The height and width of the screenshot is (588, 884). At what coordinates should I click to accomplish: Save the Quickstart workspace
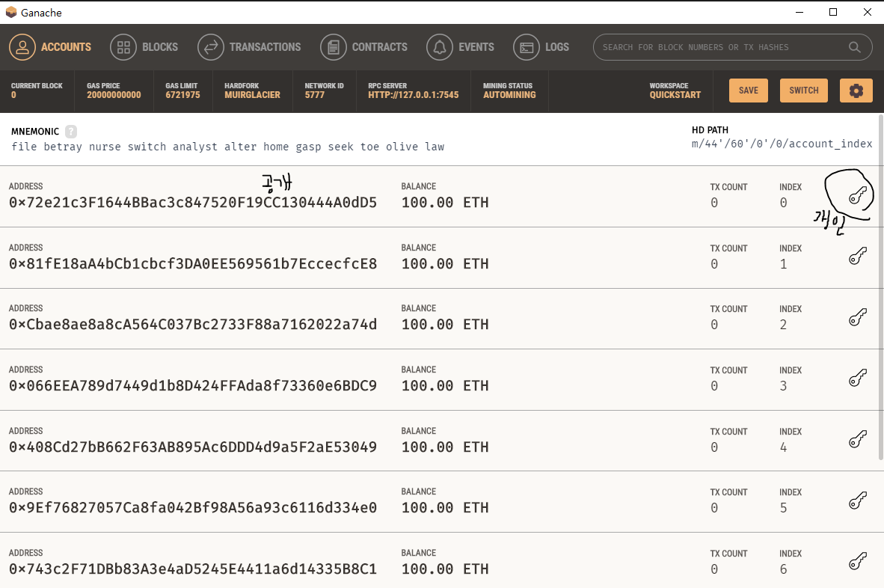pyautogui.click(x=748, y=91)
